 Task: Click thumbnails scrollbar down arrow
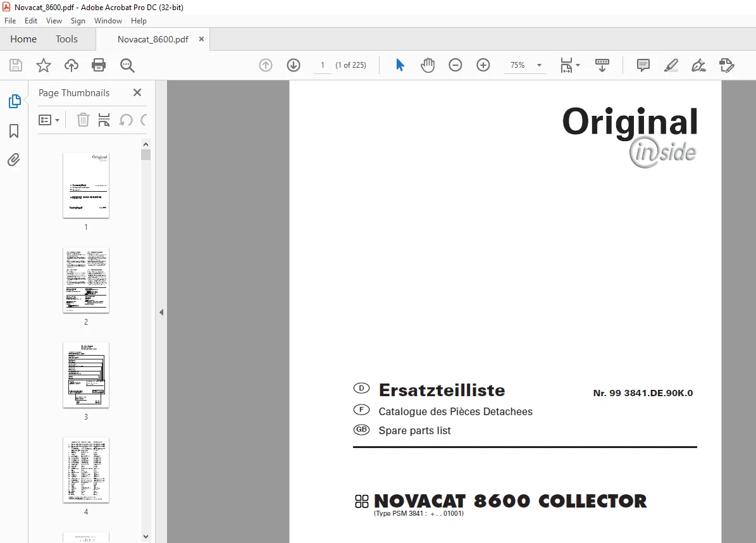point(146,536)
